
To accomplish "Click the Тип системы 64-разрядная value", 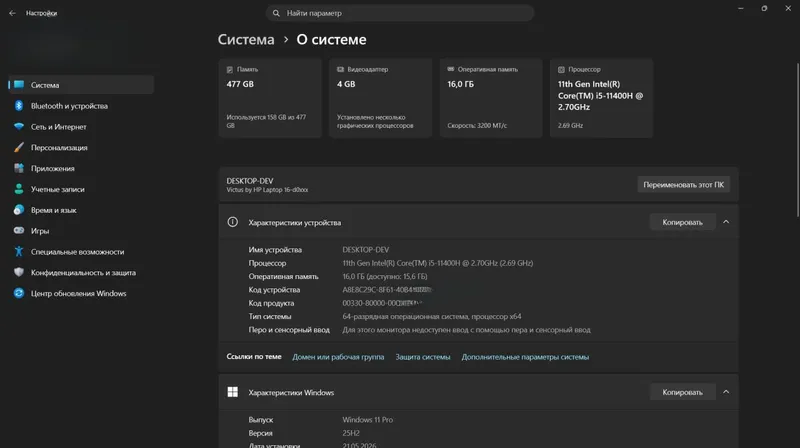I will (432, 316).
